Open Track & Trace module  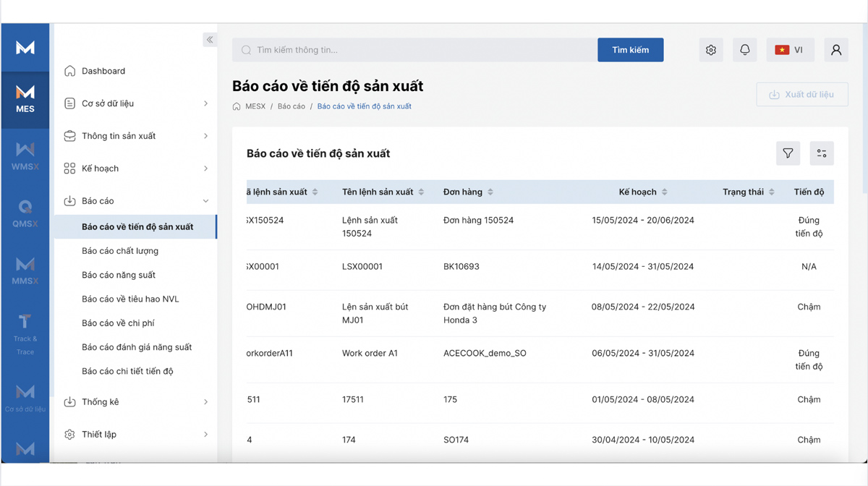tap(25, 335)
